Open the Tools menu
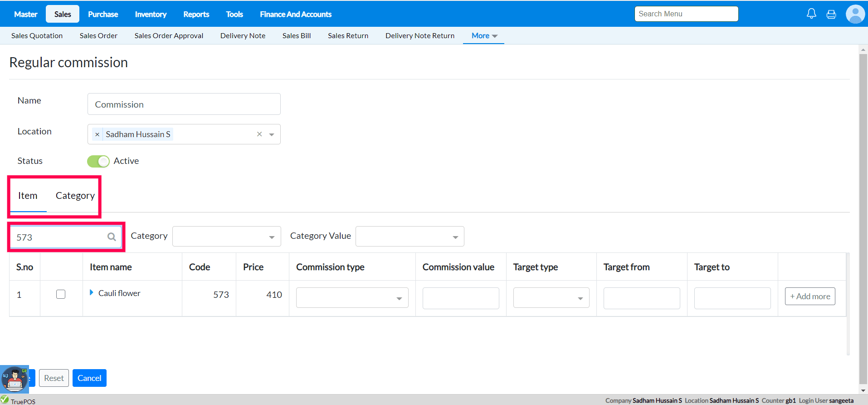The image size is (868, 405). (x=234, y=14)
